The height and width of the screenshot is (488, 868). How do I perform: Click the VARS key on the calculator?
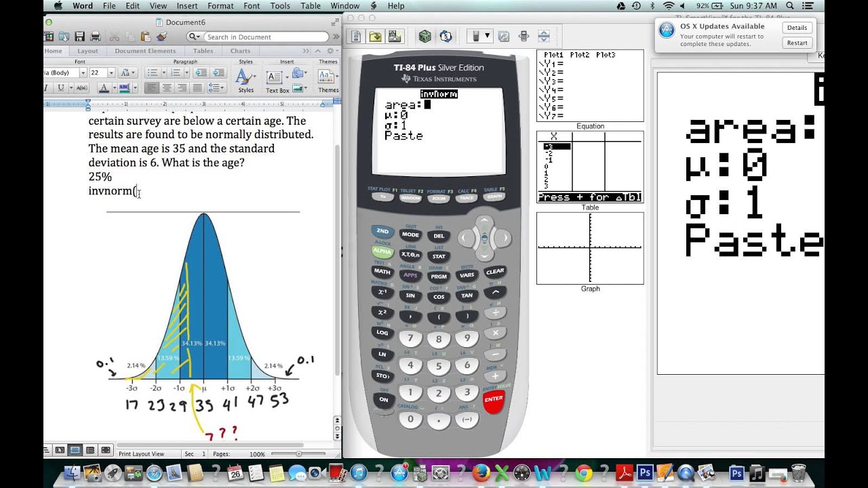point(467,274)
